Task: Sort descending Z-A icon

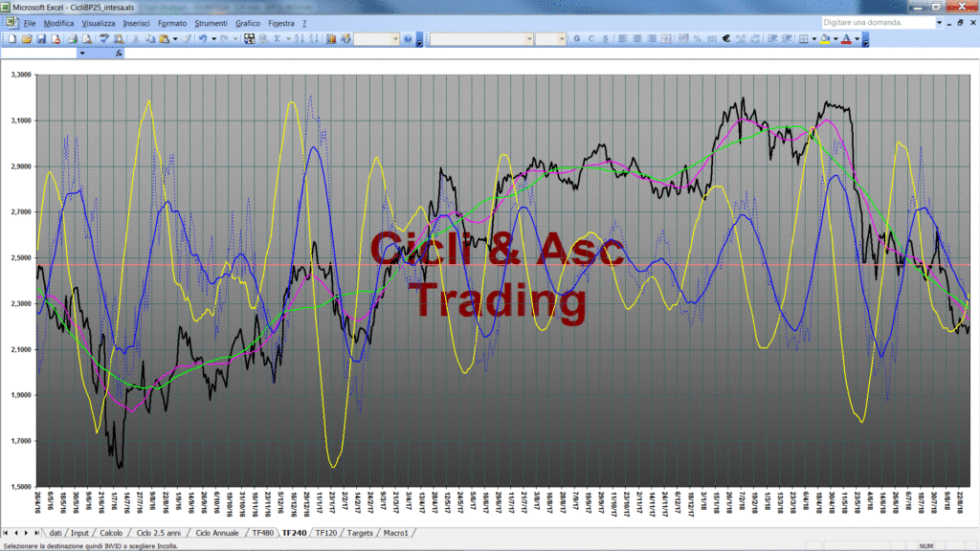Action: (314, 38)
